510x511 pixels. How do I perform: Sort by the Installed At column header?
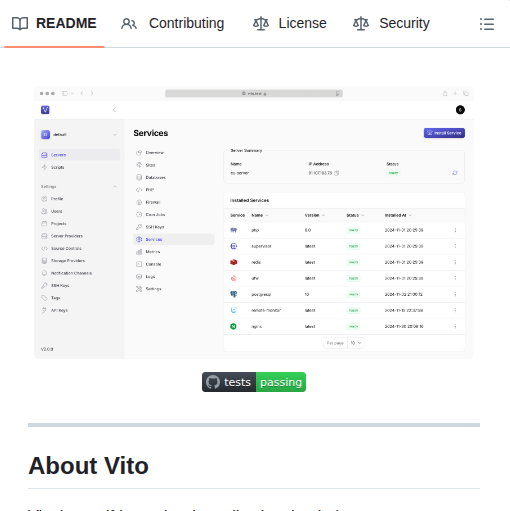pos(398,215)
